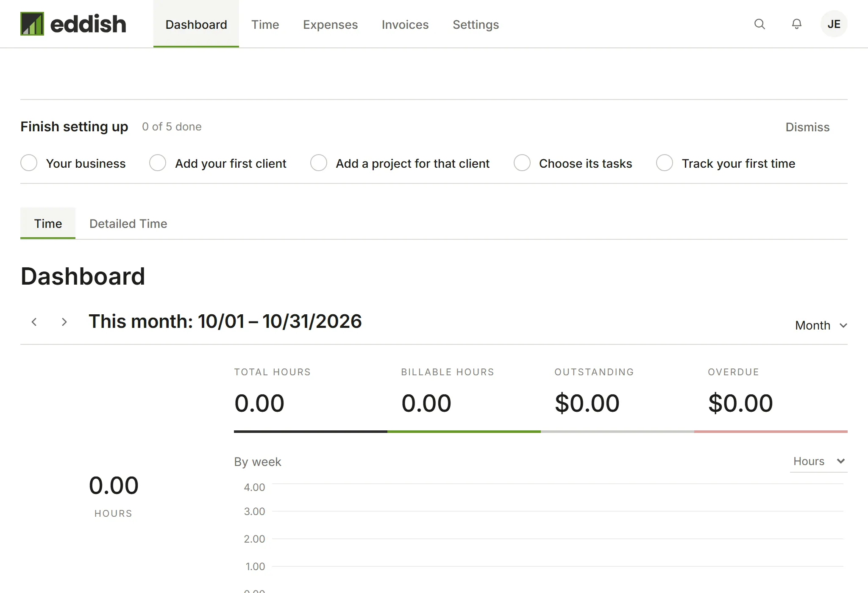Click the 4.00 axis label
This screenshot has width=868, height=593.
[254, 487]
